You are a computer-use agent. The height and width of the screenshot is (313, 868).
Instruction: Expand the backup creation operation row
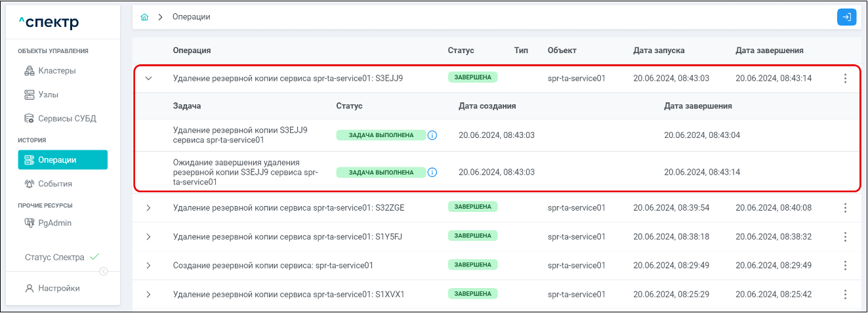click(148, 266)
